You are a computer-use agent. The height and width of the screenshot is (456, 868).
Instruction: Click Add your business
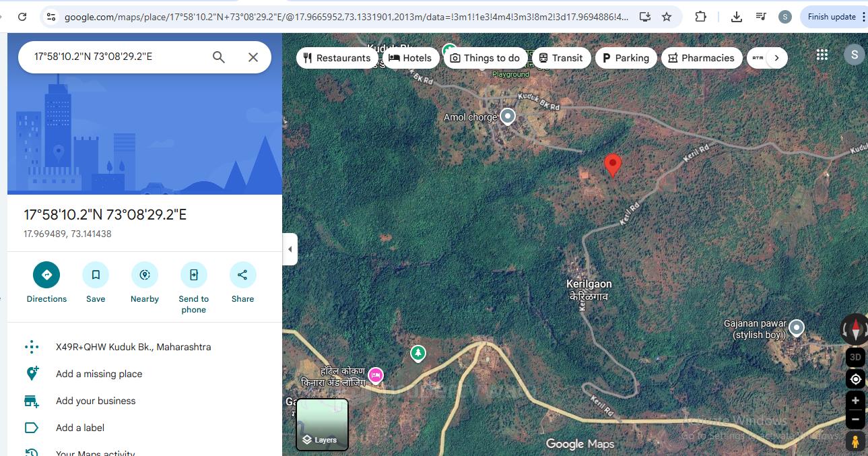(x=96, y=401)
